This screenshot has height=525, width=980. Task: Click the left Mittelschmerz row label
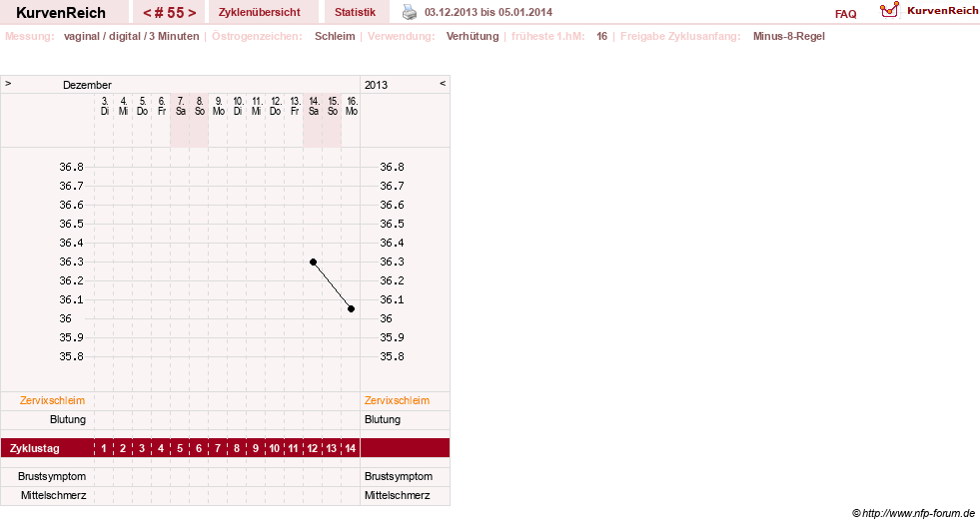(x=53, y=495)
